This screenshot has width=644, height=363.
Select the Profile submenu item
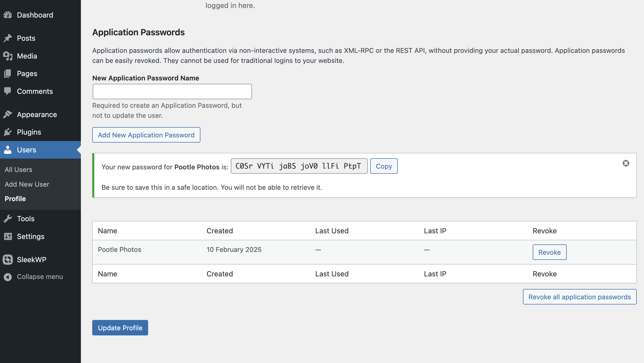tap(15, 199)
